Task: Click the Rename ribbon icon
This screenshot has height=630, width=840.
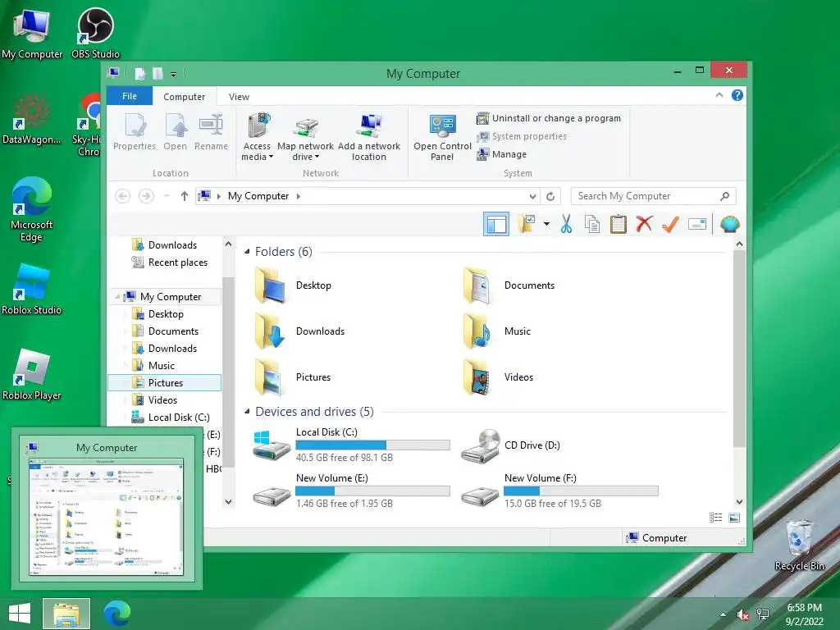Action: tap(211, 132)
